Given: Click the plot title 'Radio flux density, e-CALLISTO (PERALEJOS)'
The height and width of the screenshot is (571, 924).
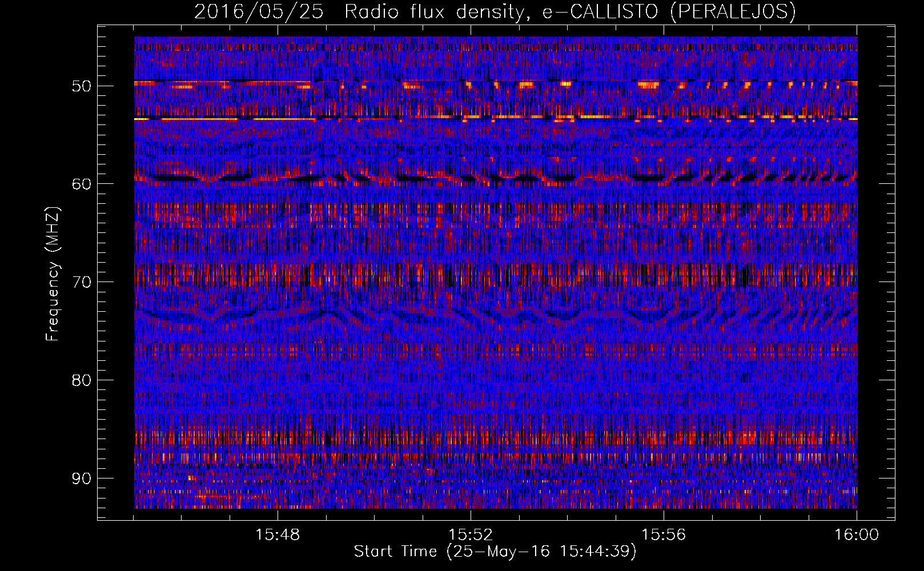Looking at the screenshot, I should coord(570,11).
